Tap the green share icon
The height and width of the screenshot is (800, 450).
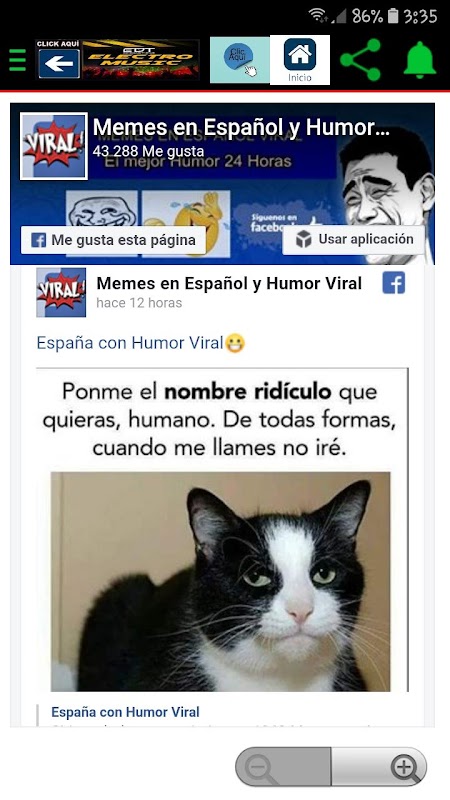pyautogui.click(x=361, y=60)
